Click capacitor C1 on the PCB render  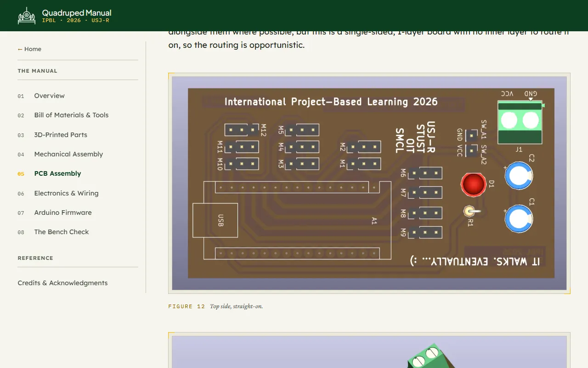[x=519, y=219]
